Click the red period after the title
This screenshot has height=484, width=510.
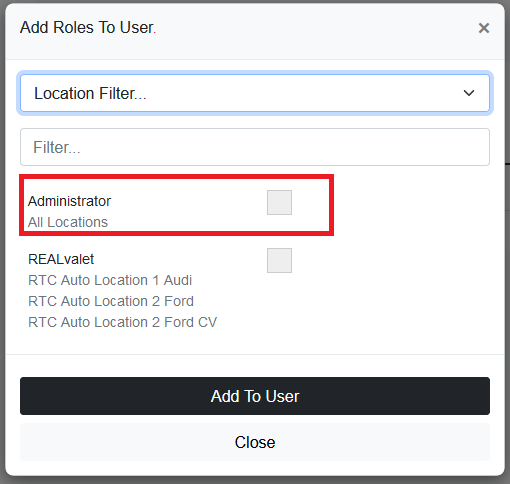[x=155, y=33]
